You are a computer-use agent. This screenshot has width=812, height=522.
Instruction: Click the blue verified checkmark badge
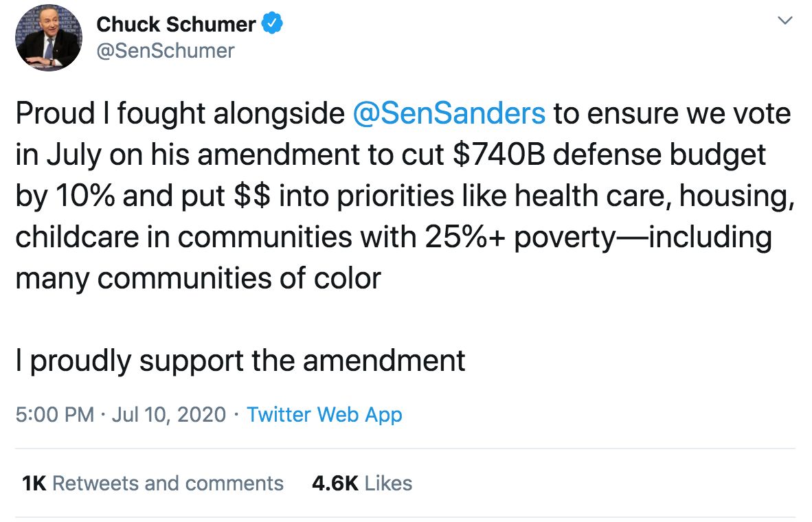[273, 25]
